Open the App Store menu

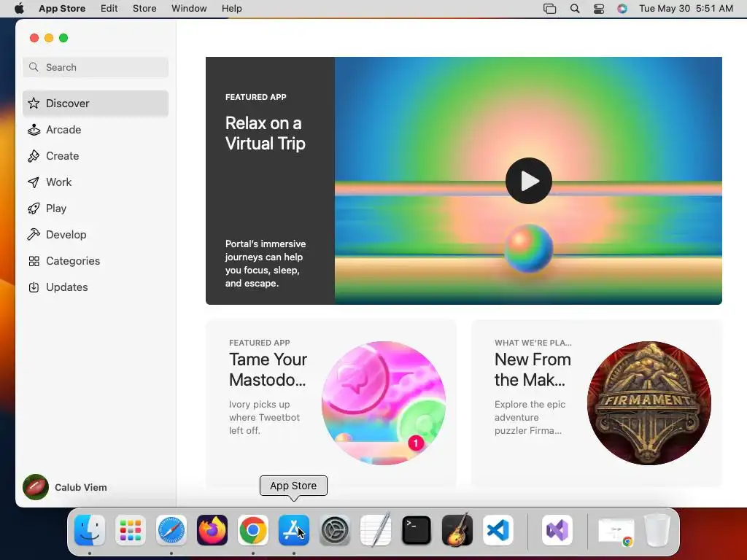(x=62, y=9)
